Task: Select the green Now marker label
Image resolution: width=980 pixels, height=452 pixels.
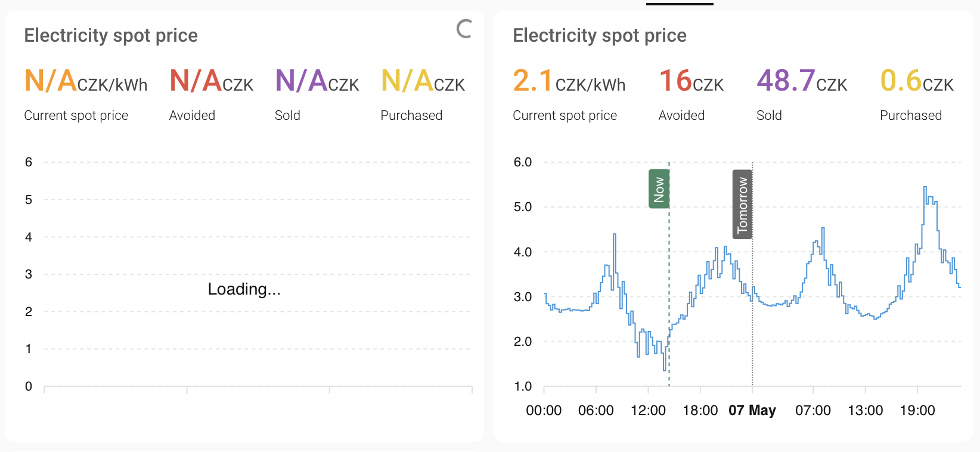Action: [659, 189]
